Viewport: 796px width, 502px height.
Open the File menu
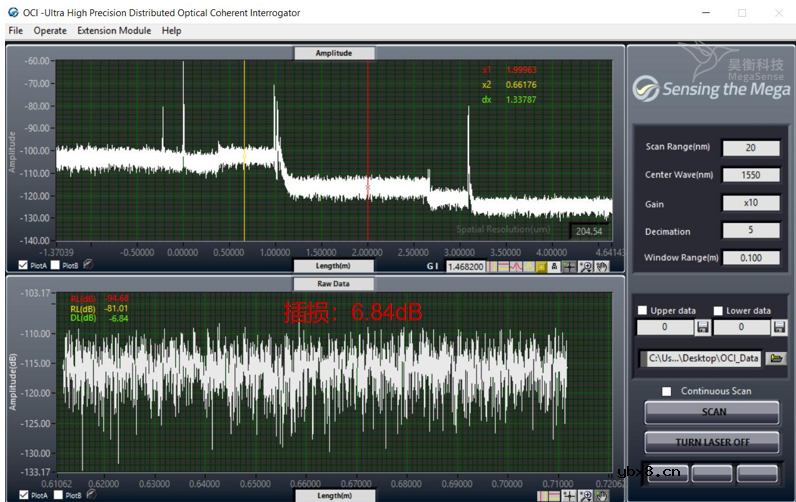[x=15, y=31]
